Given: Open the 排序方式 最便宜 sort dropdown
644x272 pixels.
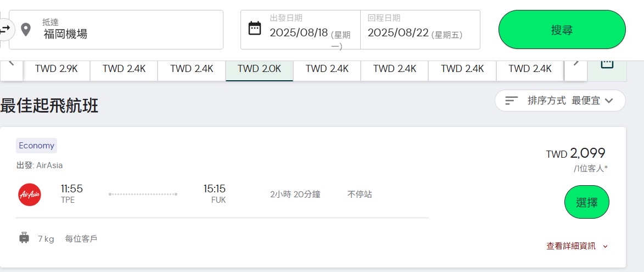Looking at the screenshot, I should click(560, 101).
